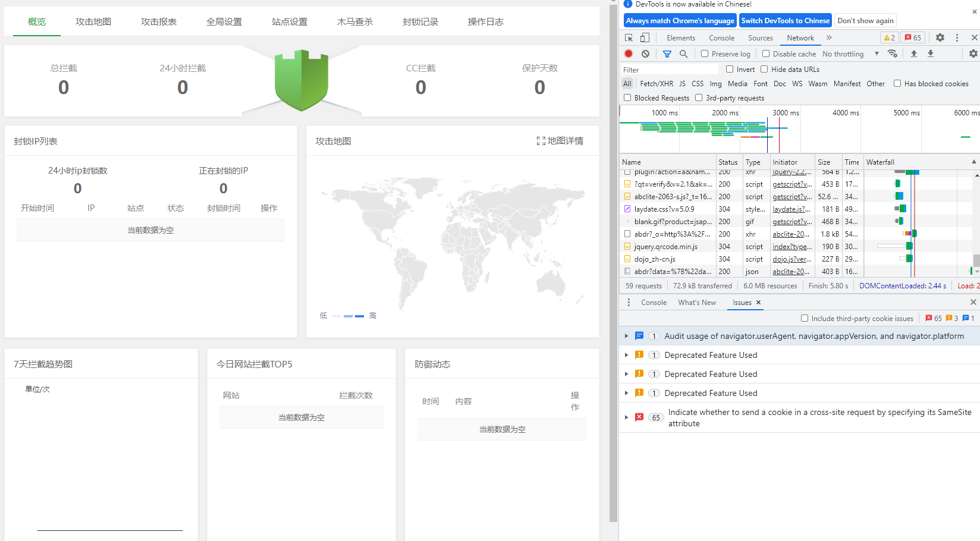Viewport: 980px width, 541px height.
Task: Click the red record network log button
Action: click(629, 54)
